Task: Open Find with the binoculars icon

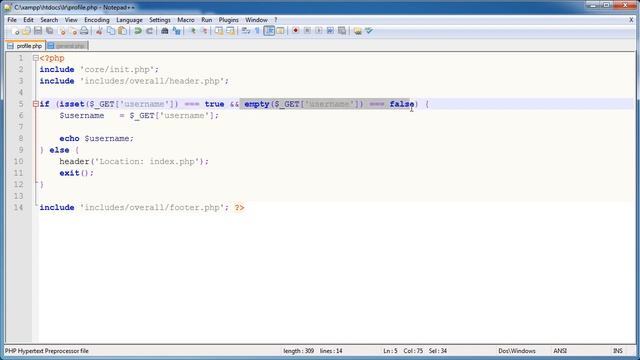Action: click(x=165, y=31)
